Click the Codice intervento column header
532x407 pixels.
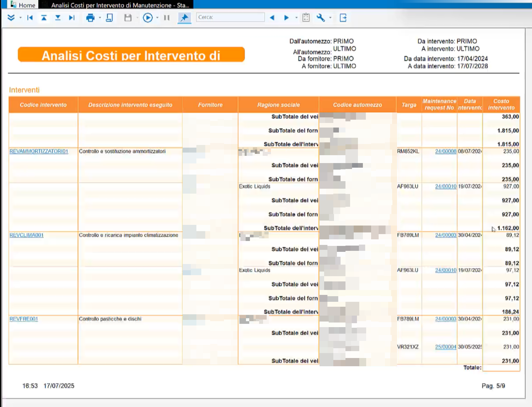point(43,105)
